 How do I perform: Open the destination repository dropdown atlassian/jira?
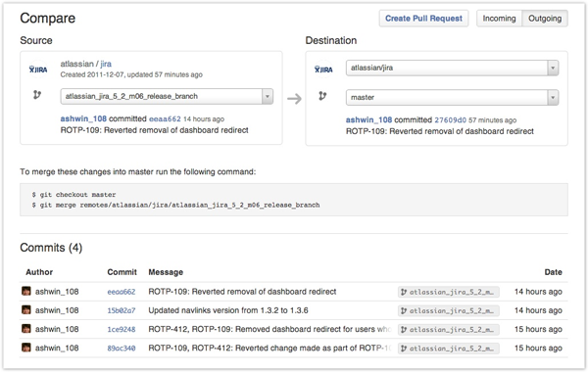[452, 68]
